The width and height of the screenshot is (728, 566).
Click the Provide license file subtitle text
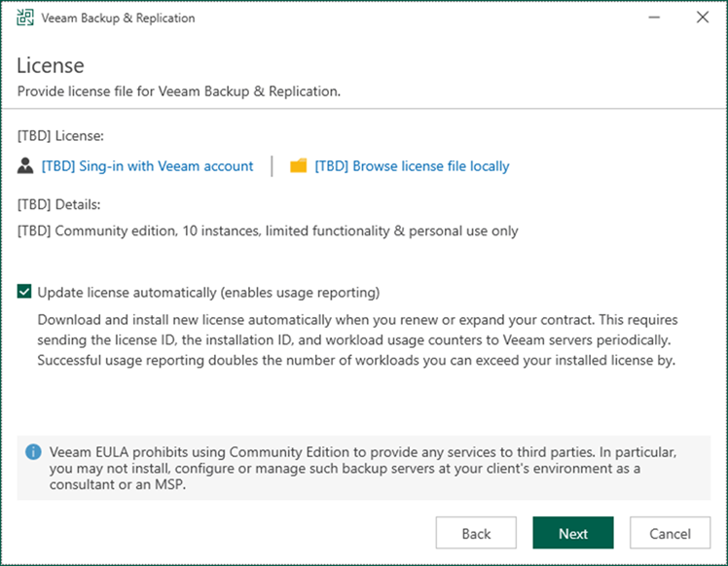(179, 91)
